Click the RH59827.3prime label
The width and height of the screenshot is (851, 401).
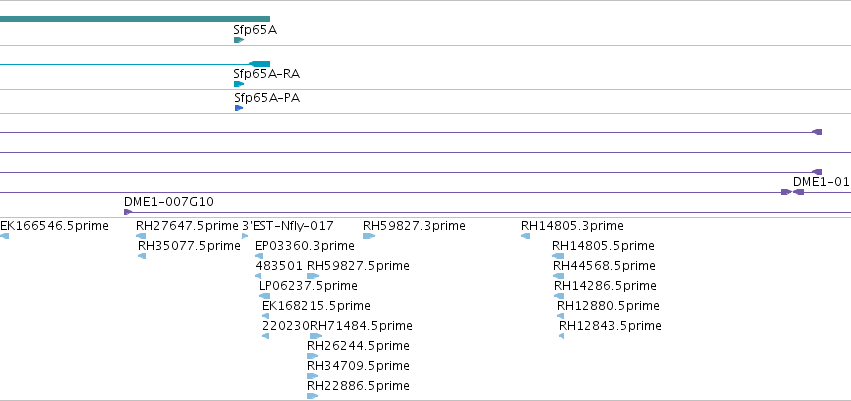point(414,226)
